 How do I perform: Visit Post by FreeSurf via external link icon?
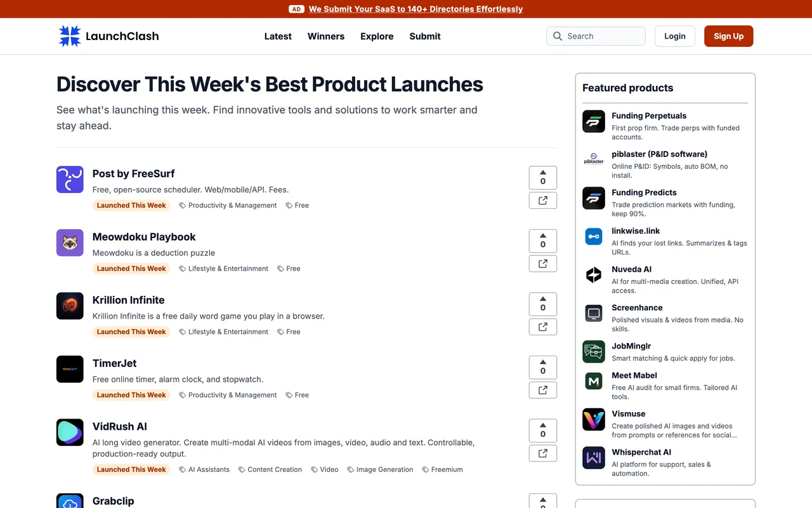tap(543, 201)
